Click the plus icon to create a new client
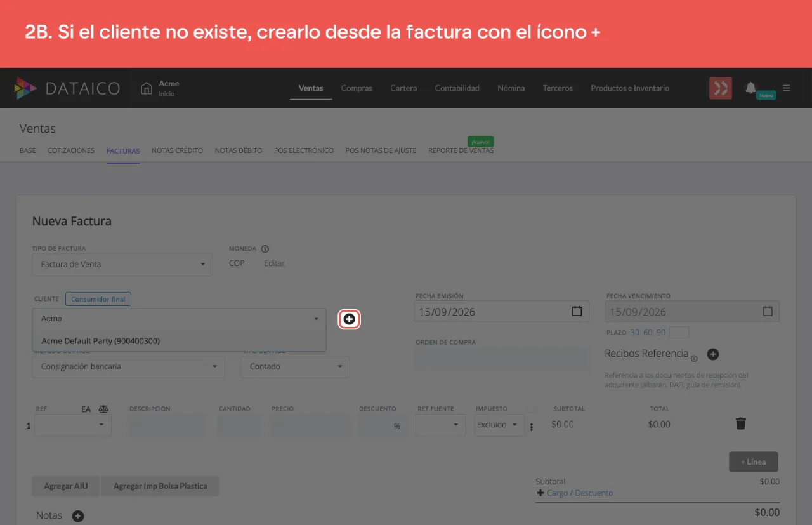The width and height of the screenshot is (812, 525). pos(350,319)
